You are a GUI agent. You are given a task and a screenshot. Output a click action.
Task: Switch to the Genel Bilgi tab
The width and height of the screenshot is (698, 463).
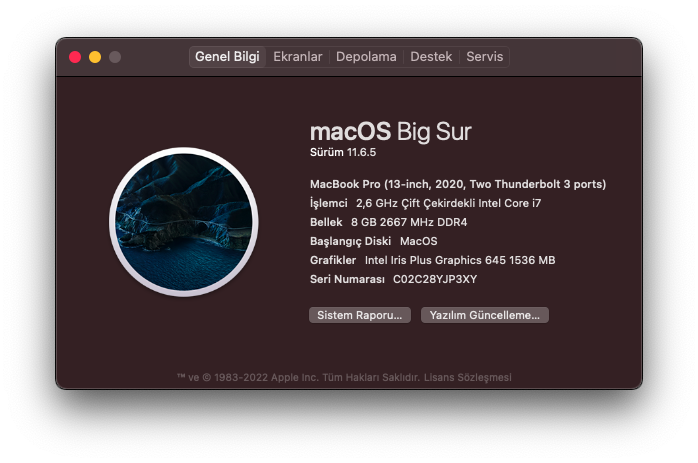click(x=227, y=57)
